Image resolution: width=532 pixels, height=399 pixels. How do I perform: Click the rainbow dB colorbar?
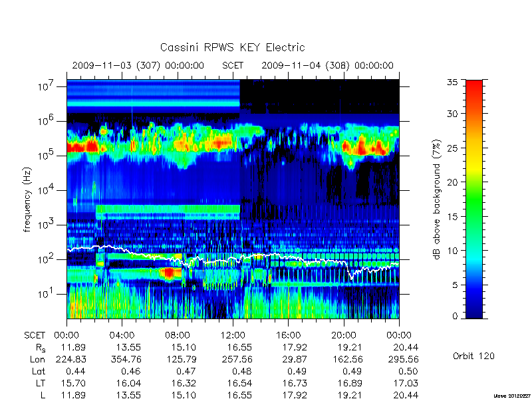(474, 199)
